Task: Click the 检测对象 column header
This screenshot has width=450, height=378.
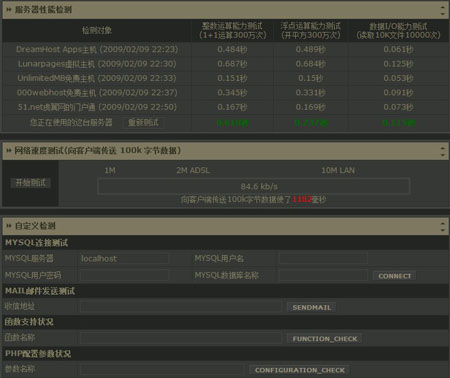Action: tap(97, 31)
